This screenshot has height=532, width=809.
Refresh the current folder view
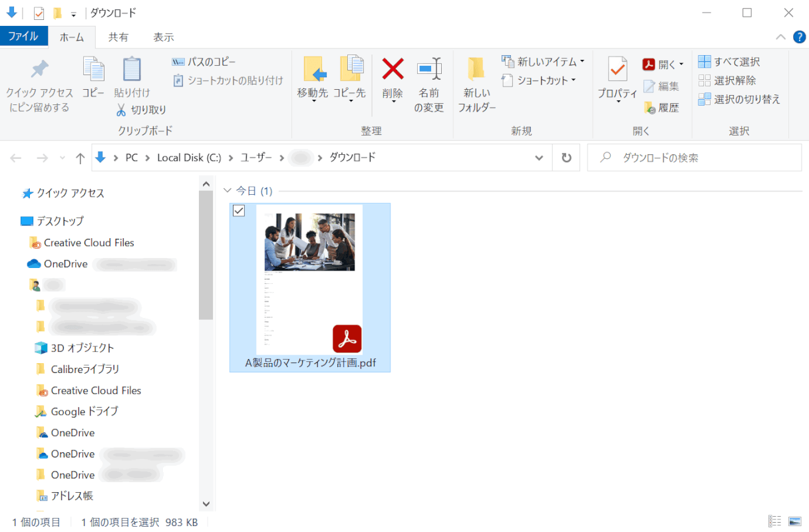(x=566, y=158)
